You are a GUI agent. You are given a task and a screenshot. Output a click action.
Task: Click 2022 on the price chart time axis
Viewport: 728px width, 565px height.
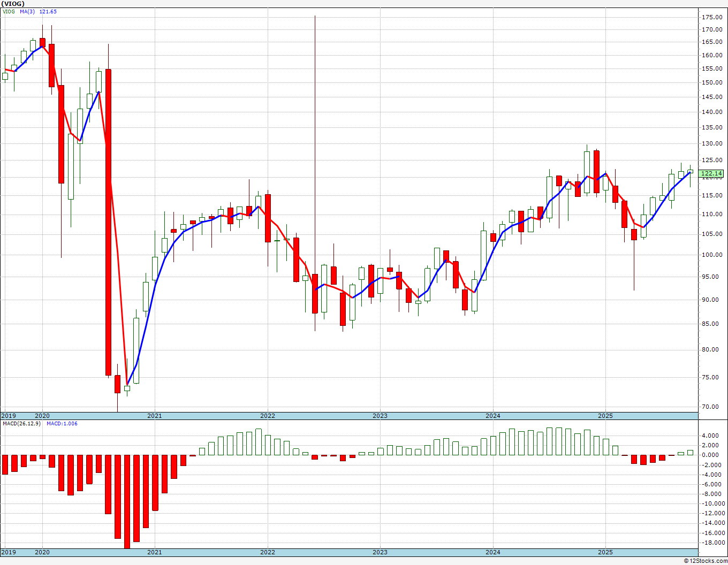click(x=267, y=416)
